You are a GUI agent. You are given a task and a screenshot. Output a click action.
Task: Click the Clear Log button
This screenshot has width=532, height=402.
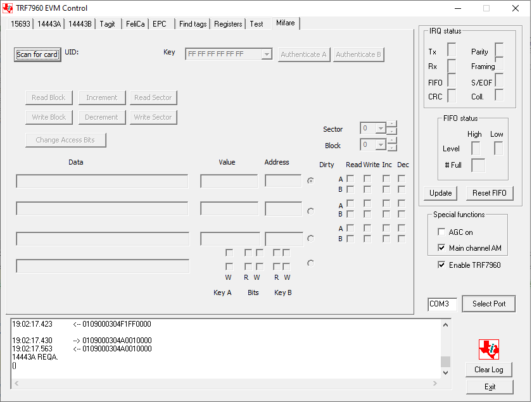pos(488,370)
